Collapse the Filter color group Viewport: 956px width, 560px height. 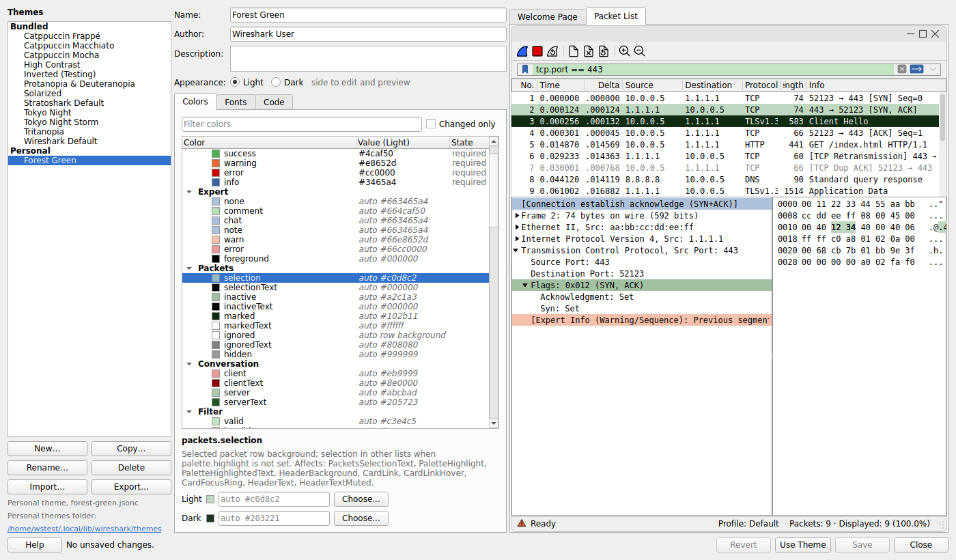click(x=189, y=412)
